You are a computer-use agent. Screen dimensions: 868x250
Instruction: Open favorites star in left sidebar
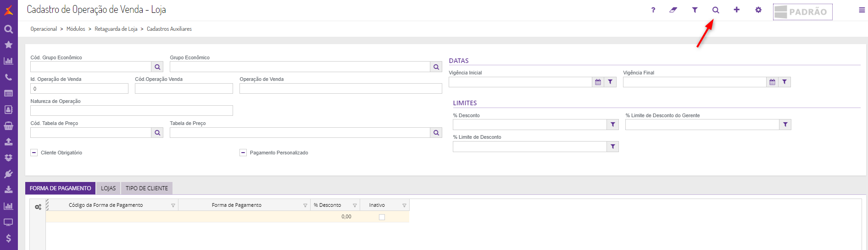(8, 45)
